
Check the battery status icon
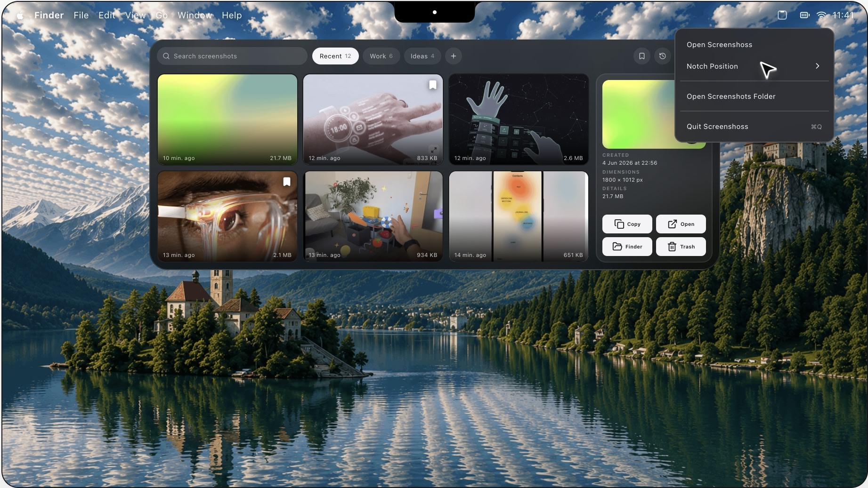804,15
